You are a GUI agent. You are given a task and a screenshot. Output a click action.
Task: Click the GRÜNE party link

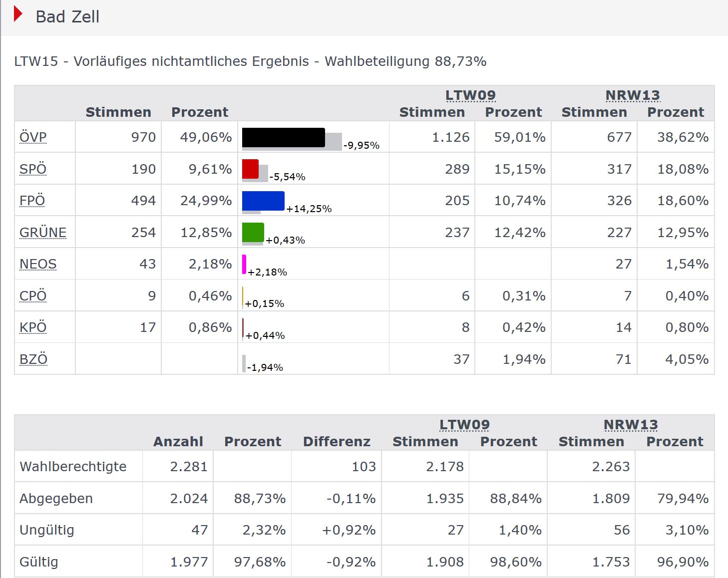point(43,233)
